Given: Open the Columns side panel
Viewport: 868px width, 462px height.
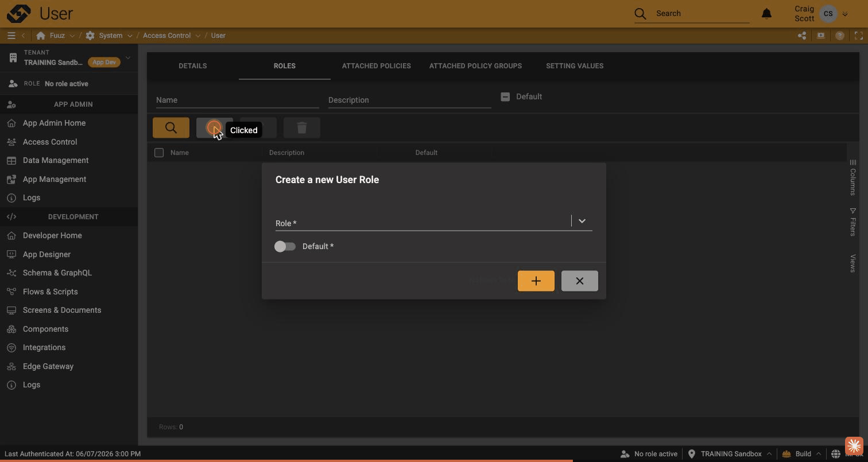Looking at the screenshot, I should [853, 178].
